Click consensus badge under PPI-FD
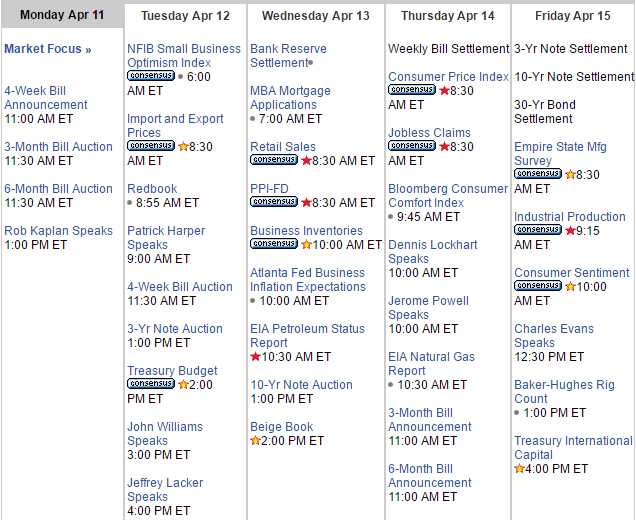Screen dimensions: 636x520 click(x=274, y=202)
